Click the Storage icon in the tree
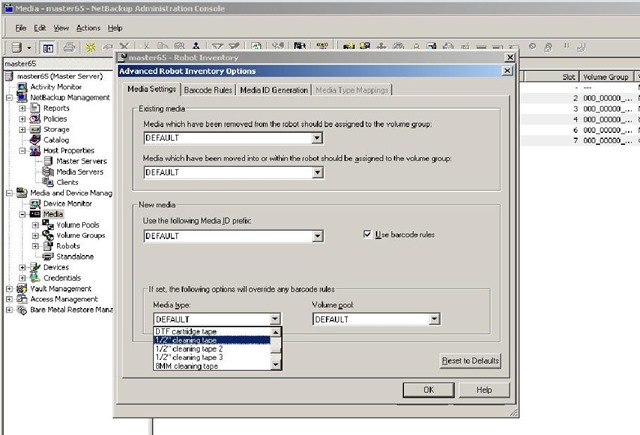 click(36, 129)
